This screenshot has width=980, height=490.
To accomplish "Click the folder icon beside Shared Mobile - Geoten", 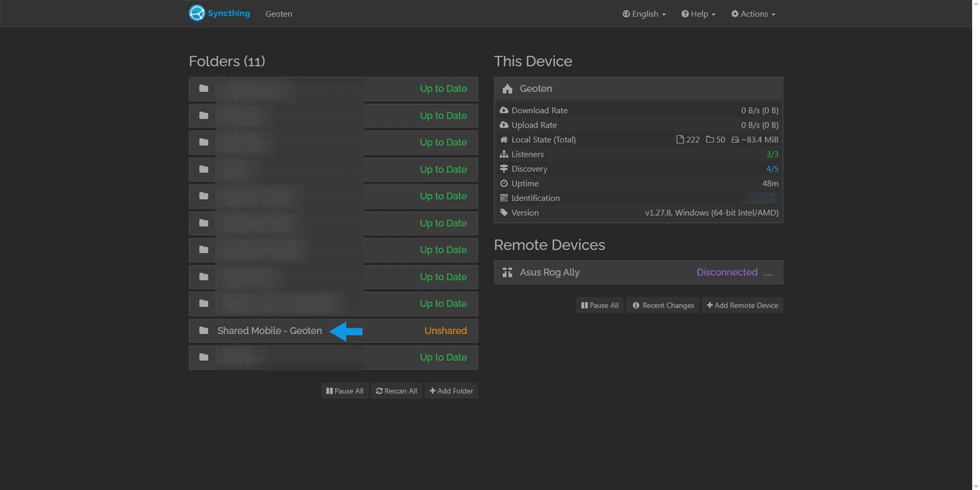I will tap(203, 330).
